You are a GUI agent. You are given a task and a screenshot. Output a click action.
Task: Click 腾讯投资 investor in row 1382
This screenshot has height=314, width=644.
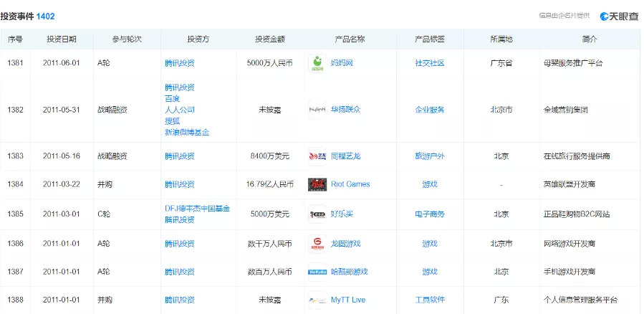tap(180, 87)
